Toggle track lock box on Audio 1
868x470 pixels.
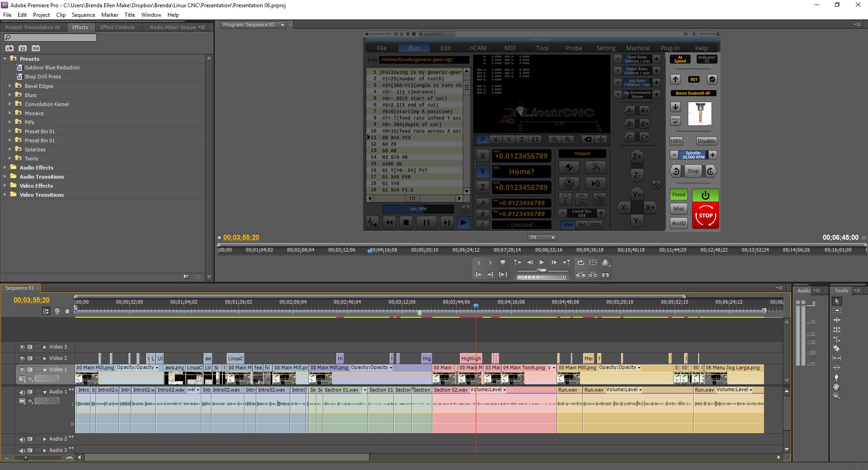coord(38,392)
